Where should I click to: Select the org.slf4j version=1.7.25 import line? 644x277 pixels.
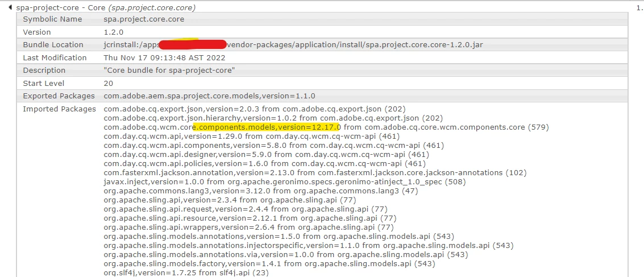pyautogui.click(x=186, y=272)
